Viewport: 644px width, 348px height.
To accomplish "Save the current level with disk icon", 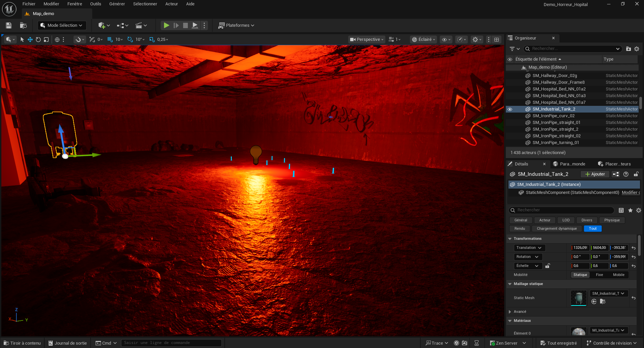I will click(x=9, y=25).
